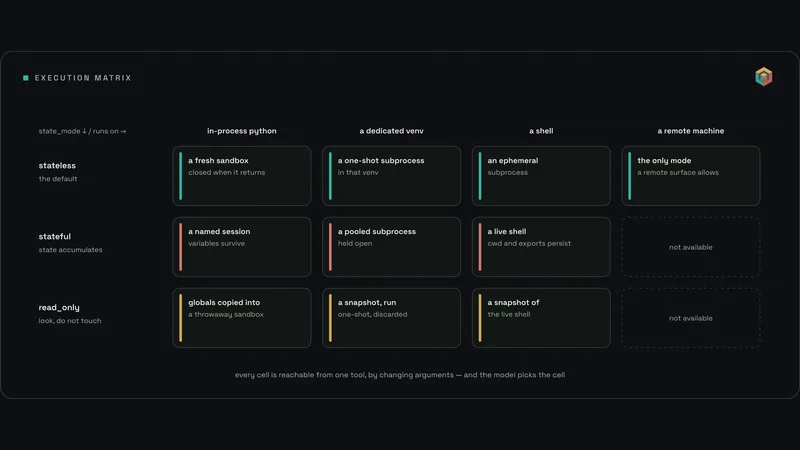Choose 'a snapshot of the live shell' cell

[x=541, y=318]
